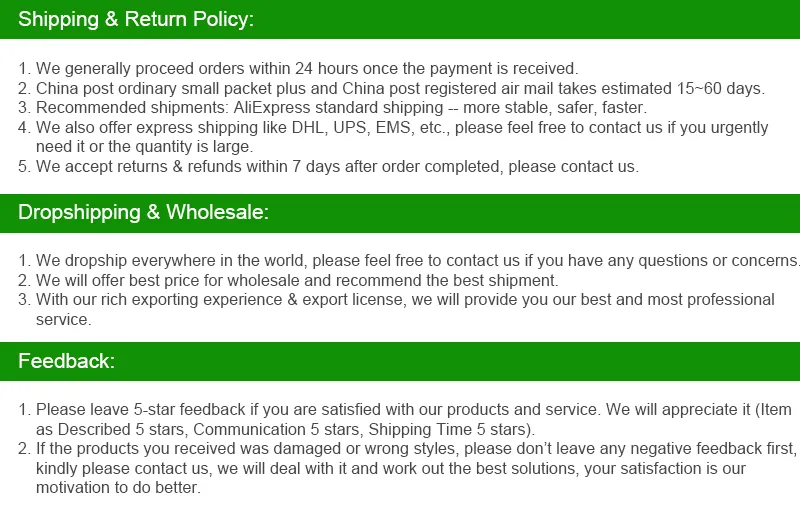Click 'motivation to do better.' text

click(118, 488)
